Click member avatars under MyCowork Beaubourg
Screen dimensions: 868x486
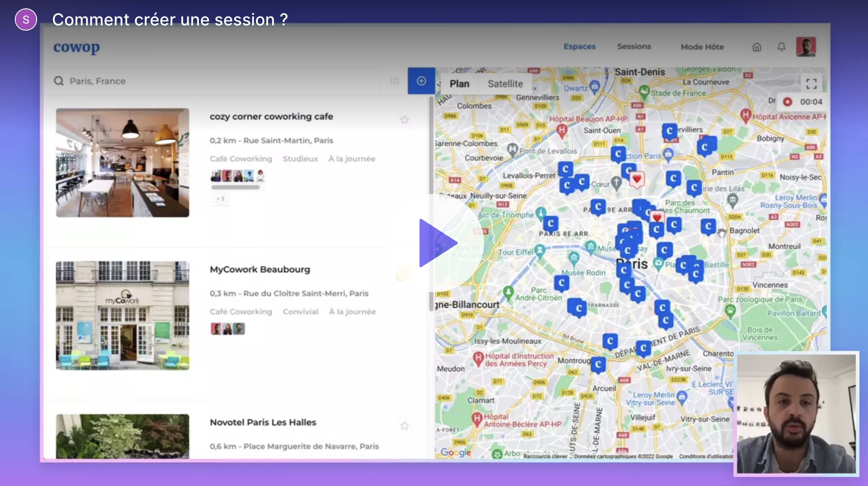[x=228, y=329]
